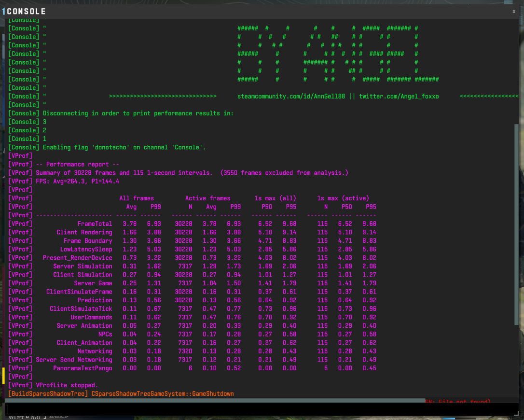Click the twitter.com/Angel_foxxo text
The height and width of the screenshot is (420, 524).
pos(399,96)
